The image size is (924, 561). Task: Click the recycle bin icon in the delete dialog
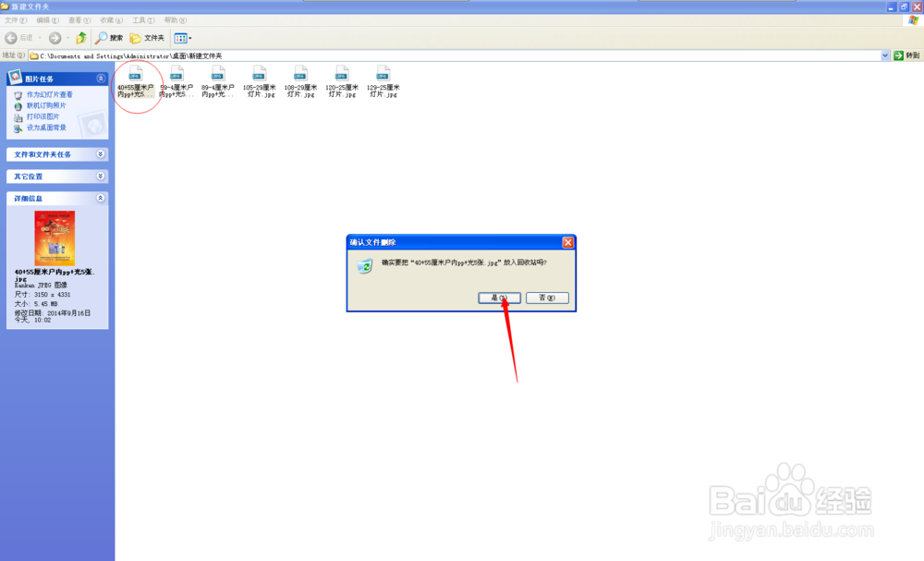click(365, 266)
